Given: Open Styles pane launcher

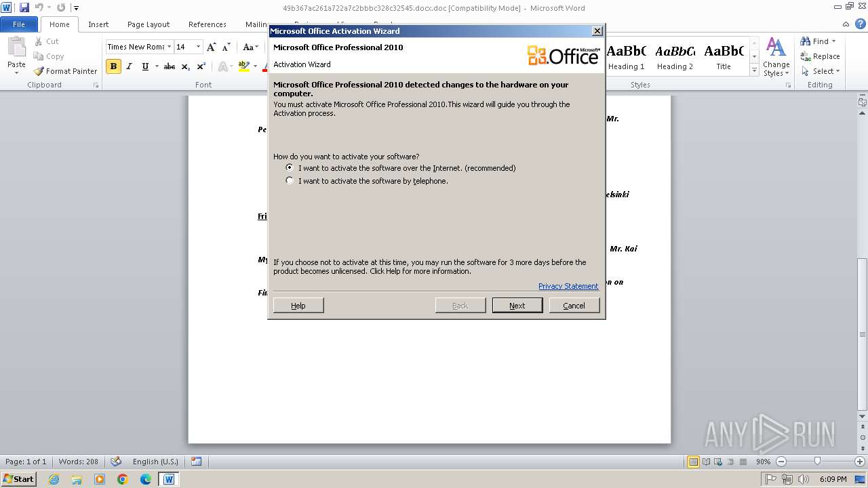Looking at the screenshot, I should (x=789, y=85).
